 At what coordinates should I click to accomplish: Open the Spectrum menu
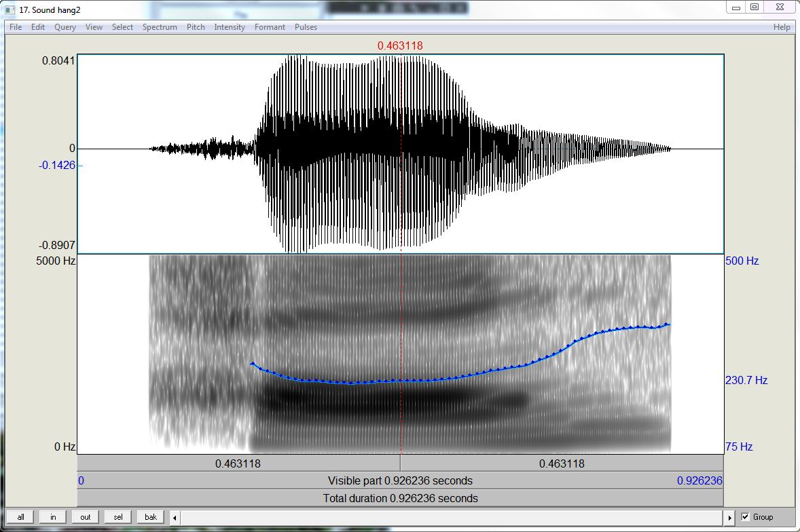click(160, 27)
